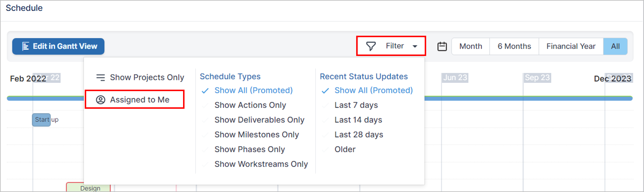Viewport: 644px width, 192px height.
Task: Enable the Last 7 days filter
Action: click(x=356, y=105)
